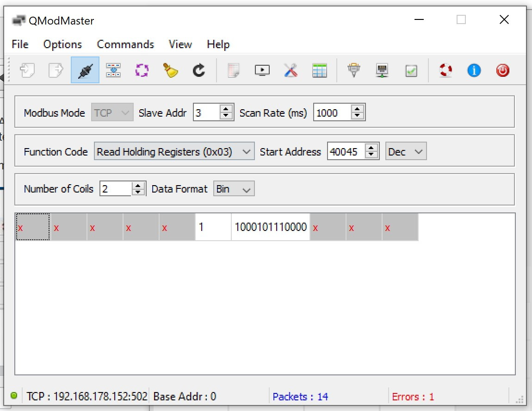Toggle the Connect plug icon in toolbar
Image resolution: width=532 pixels, height=411 pixels.
pyautogui.click(x=85, y=70)
